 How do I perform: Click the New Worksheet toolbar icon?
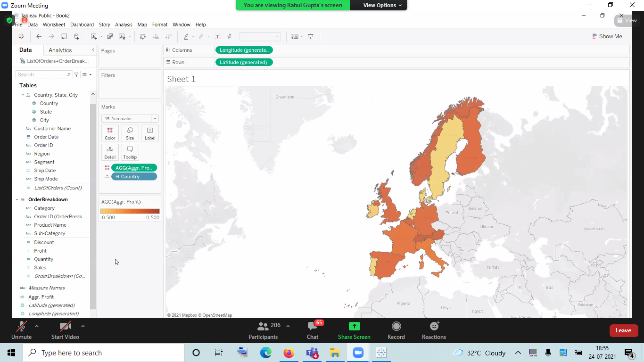(x=94, y=37)
